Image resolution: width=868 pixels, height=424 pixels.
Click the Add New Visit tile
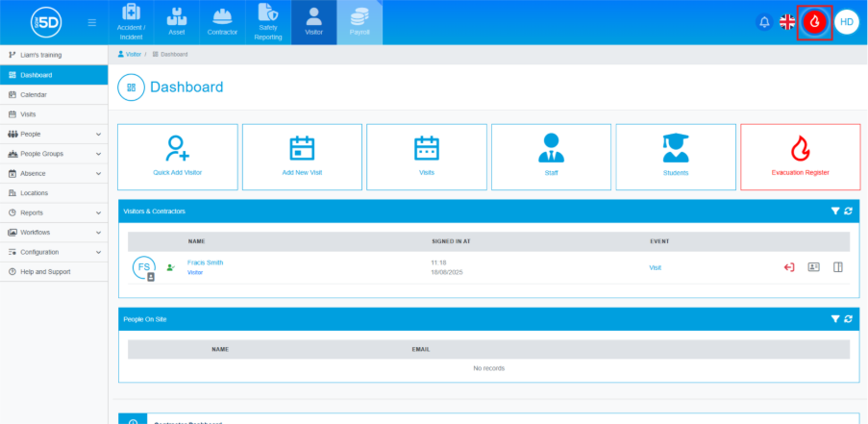(x=302, y=158)
